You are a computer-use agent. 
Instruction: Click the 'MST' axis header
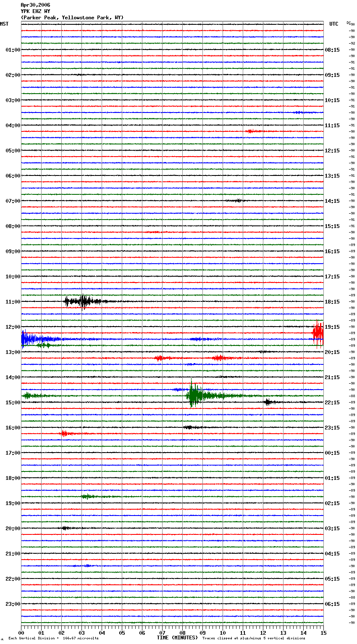[4, 24]
